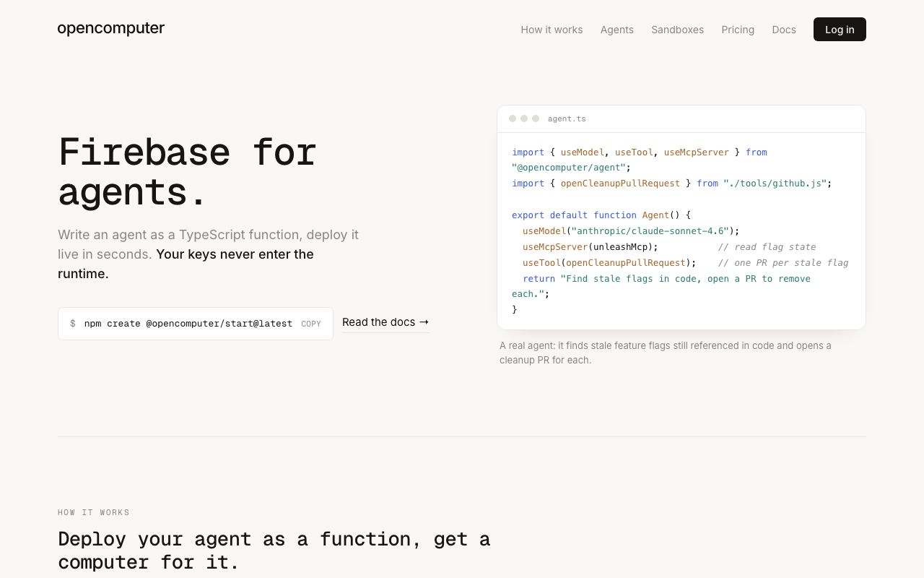Click the useTool(openCleanupPullRequest) code line

coord(609,263)
